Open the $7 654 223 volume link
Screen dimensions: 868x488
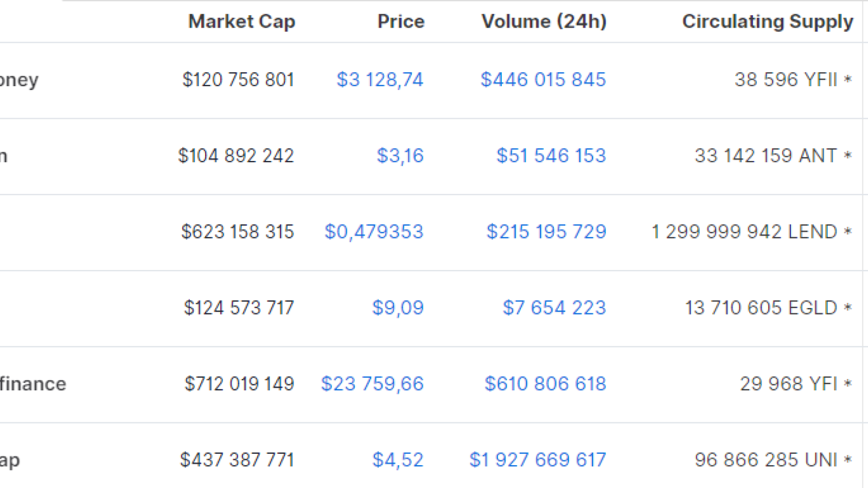[x=554, y=307]
